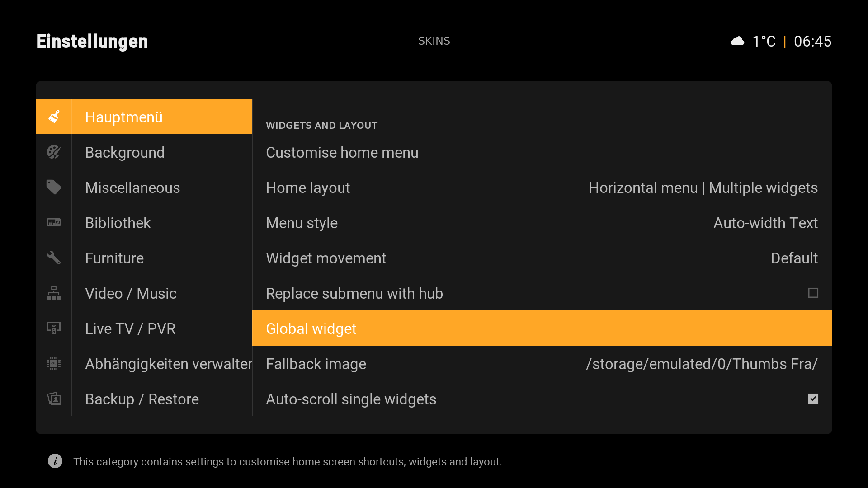The height and width of the screenshot is (488, 868).
Task: Click the cloud weather icon
Action: 737,41
